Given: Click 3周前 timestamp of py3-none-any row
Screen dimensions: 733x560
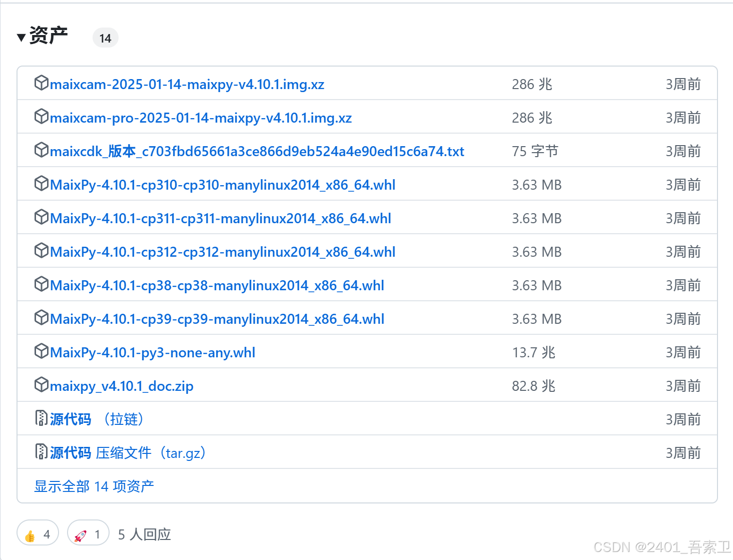Looking at the screenshot, I should (683, 352).
